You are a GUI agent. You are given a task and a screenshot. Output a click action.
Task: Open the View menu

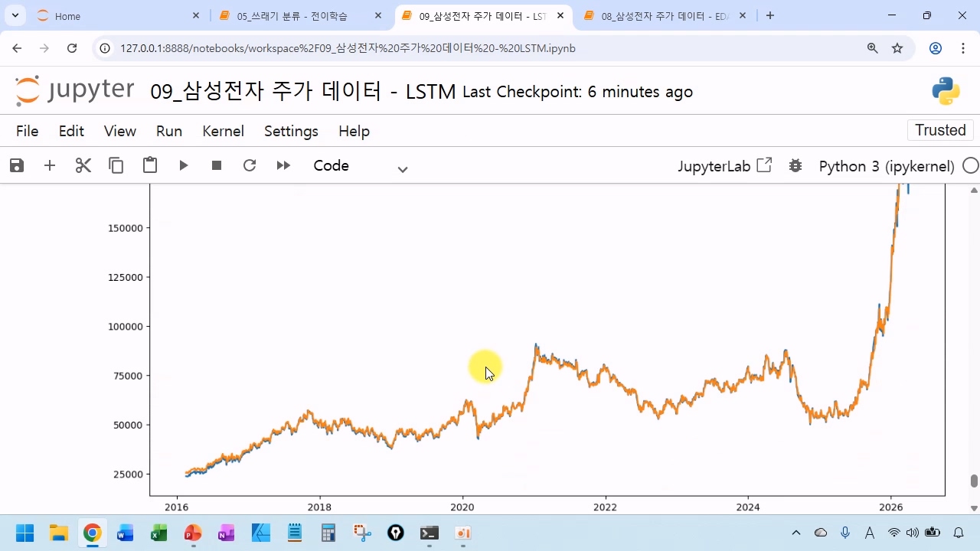(120, 131)
